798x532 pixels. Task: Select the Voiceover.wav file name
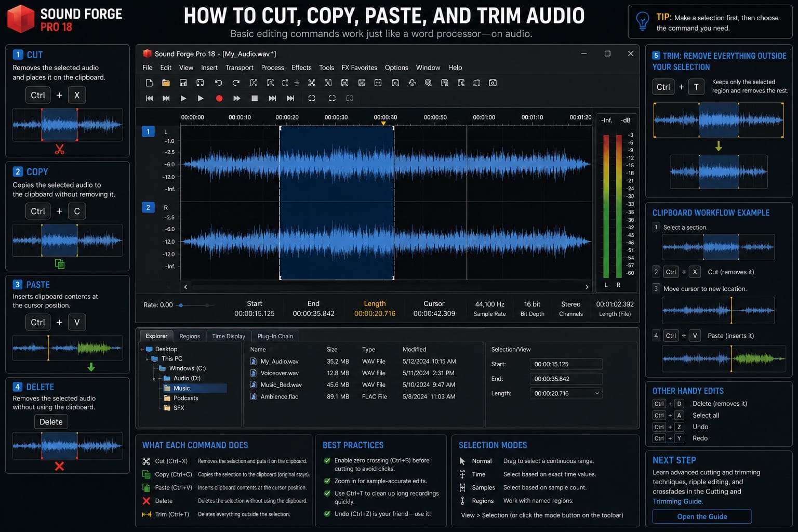pos(280,373)
